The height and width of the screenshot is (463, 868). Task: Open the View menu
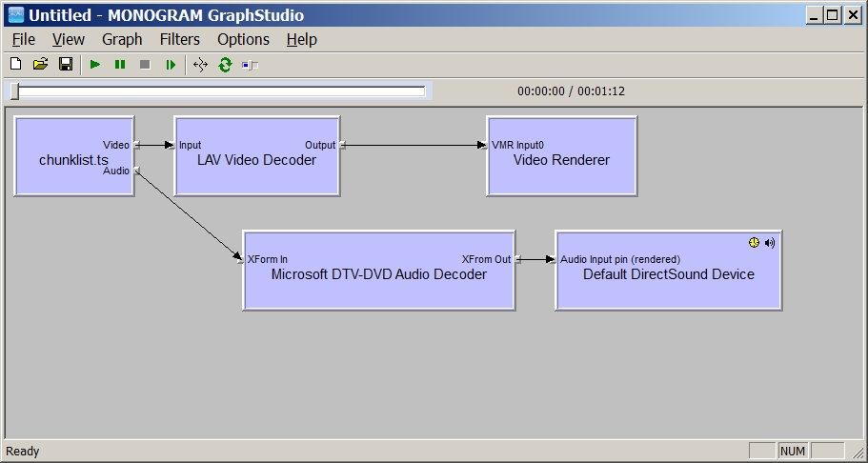[69, 39]
